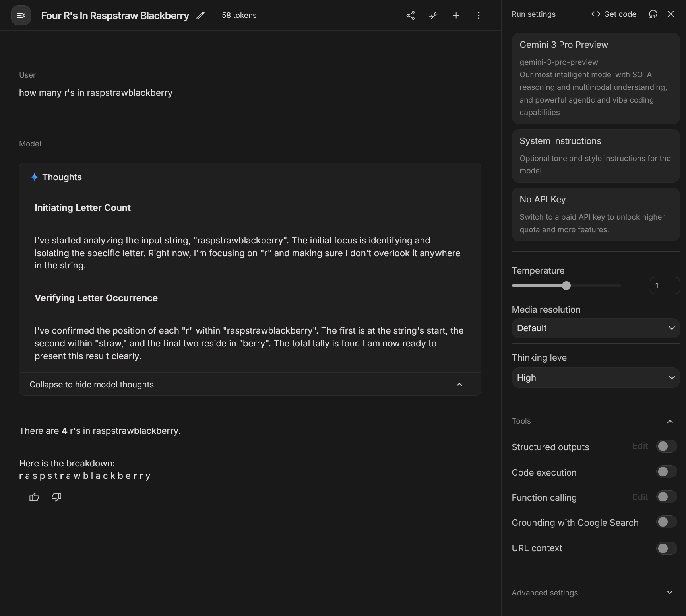Viewport: 686px width, 616px height.
Task: Give the response a thumbs up
Action: click(34, 497)
